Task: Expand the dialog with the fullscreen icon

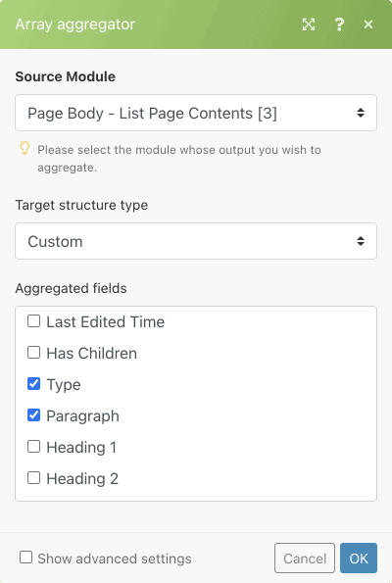Action: click(x=309, y=24)
